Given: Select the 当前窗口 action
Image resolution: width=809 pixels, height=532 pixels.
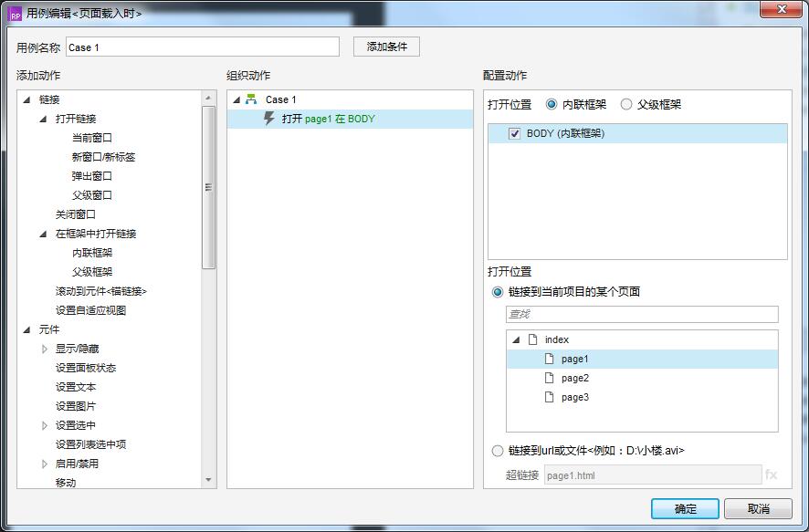Looking at the screenshot, I should click(x=92, y=138).
